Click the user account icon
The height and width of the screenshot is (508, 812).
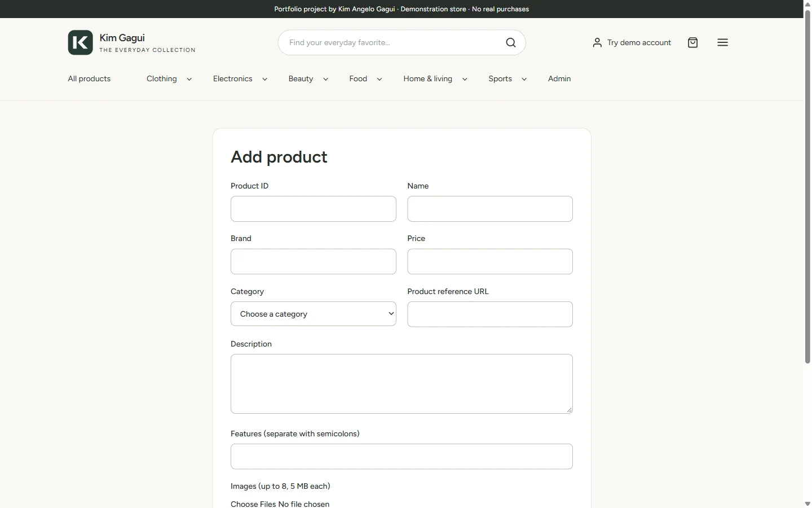tap(597, 42)
